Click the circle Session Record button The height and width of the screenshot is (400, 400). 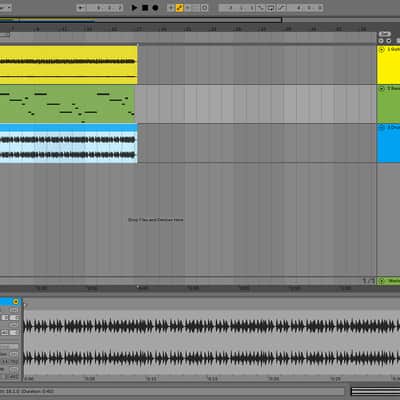(205, 8)
